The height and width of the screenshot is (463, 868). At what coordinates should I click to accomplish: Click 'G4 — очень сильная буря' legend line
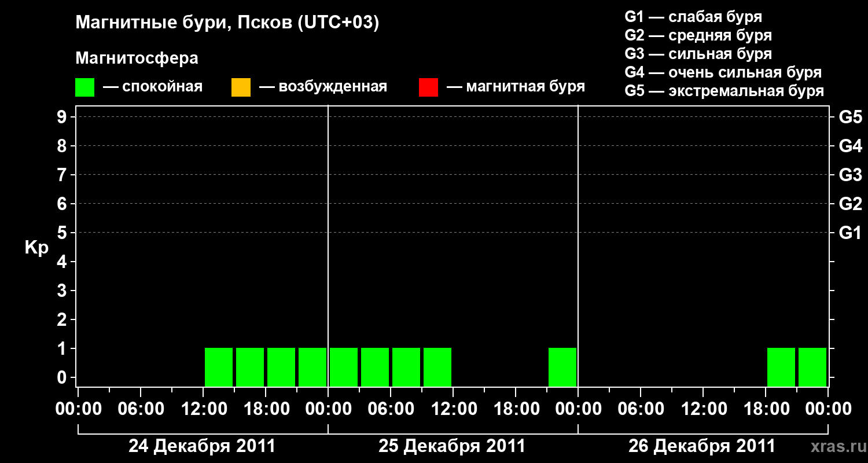(723, 72)
